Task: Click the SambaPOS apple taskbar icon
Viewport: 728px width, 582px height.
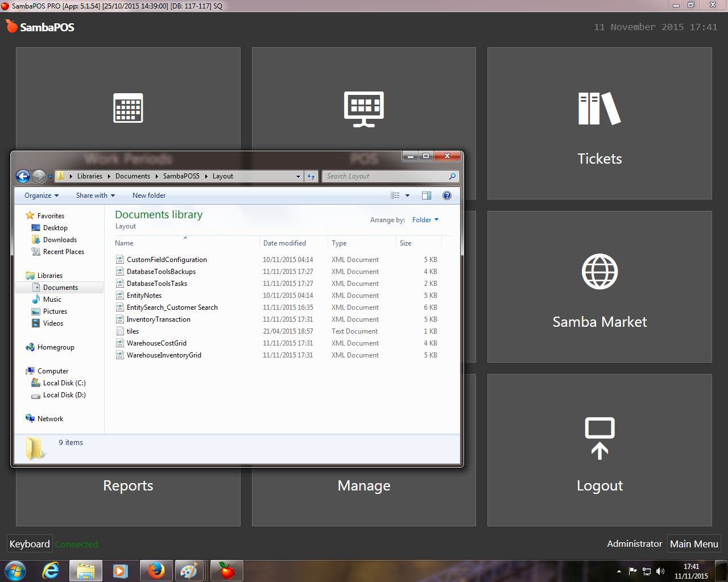Action: pyautogui.click(x=227, y=571)
